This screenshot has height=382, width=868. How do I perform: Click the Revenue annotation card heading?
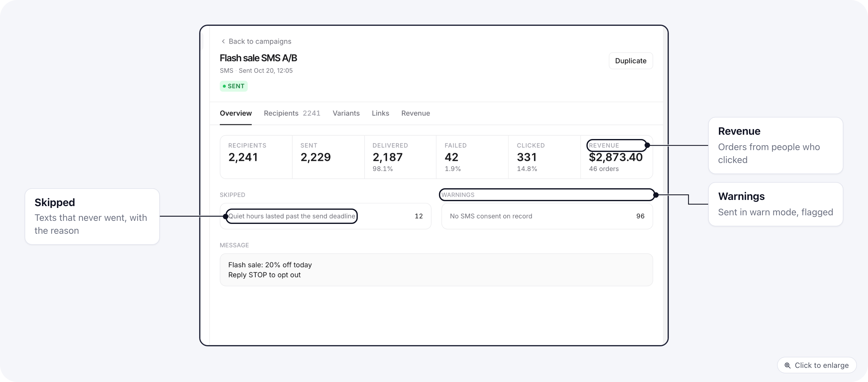[739, 131]
